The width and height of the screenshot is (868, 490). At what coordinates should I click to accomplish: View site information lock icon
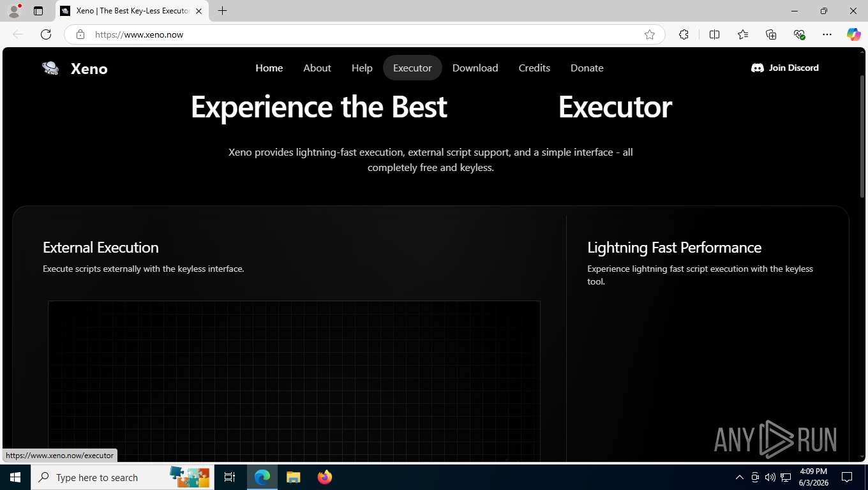coord(80,34)
